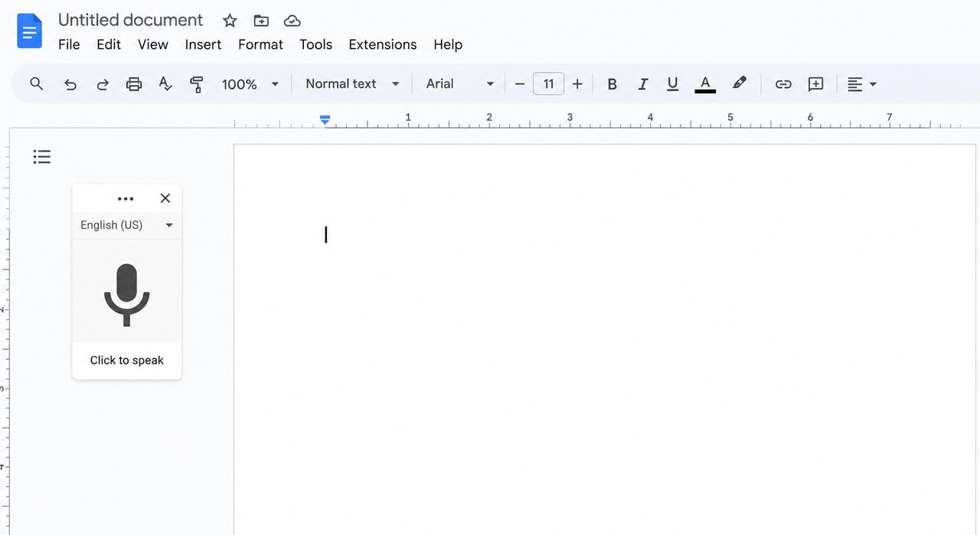Show the document outline
This screenshot has width=980, height=535.
coord(42,157)
